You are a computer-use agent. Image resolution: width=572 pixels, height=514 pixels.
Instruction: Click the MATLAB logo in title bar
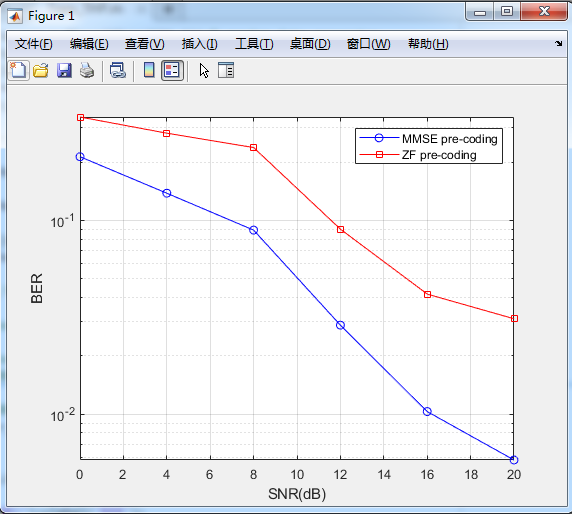point(15,16)
